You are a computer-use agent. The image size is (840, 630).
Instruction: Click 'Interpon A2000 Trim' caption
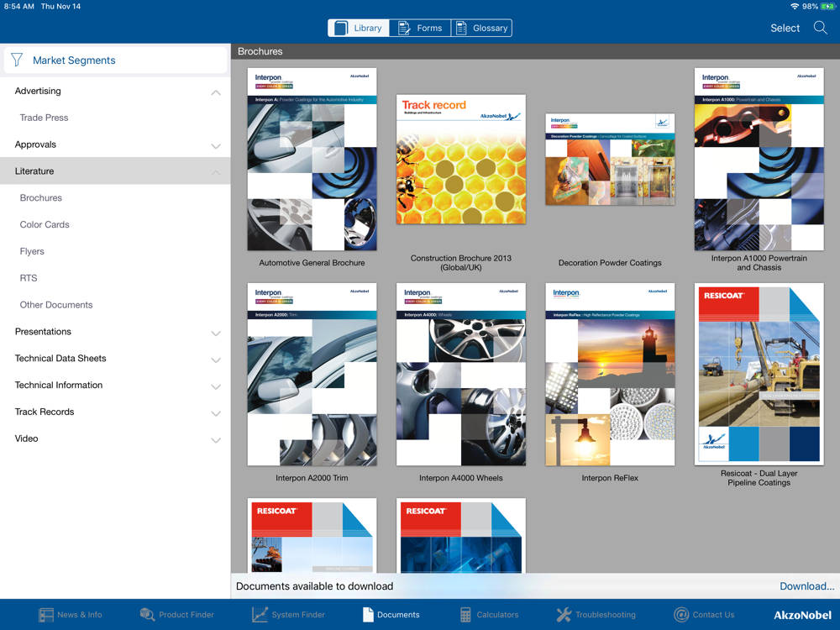pos(312,478)
